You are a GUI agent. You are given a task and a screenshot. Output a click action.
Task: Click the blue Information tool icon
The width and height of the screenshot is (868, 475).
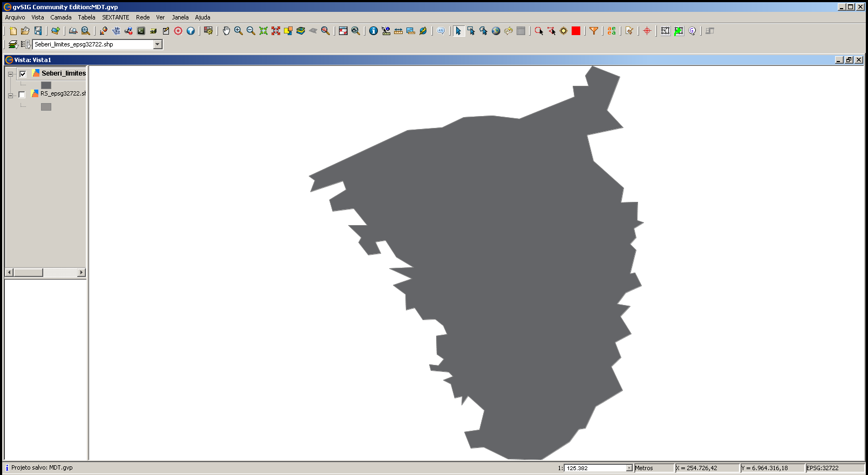coord(374,31)
